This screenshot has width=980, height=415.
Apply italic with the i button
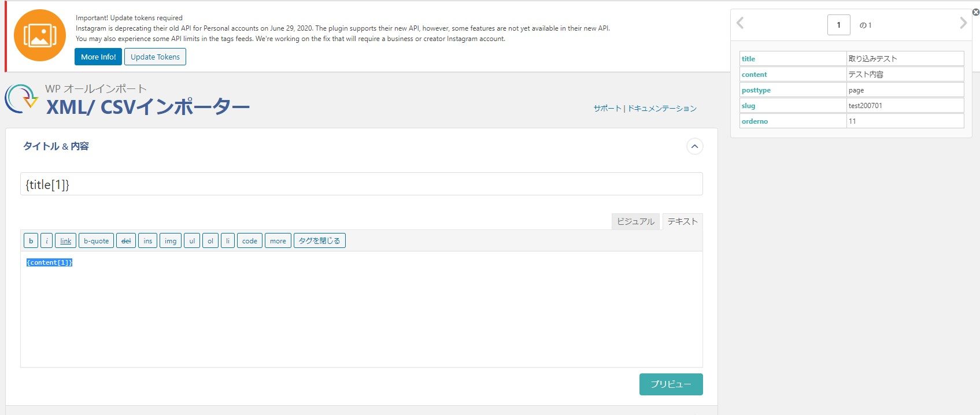47,240
